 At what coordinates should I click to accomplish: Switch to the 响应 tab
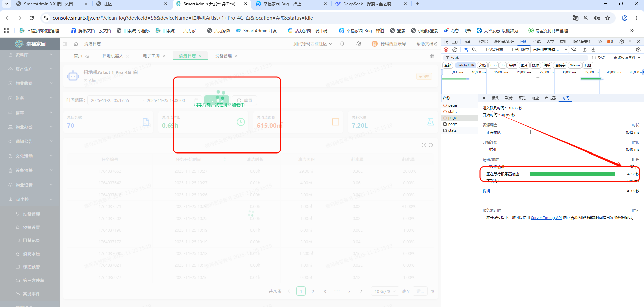[535, 98]
